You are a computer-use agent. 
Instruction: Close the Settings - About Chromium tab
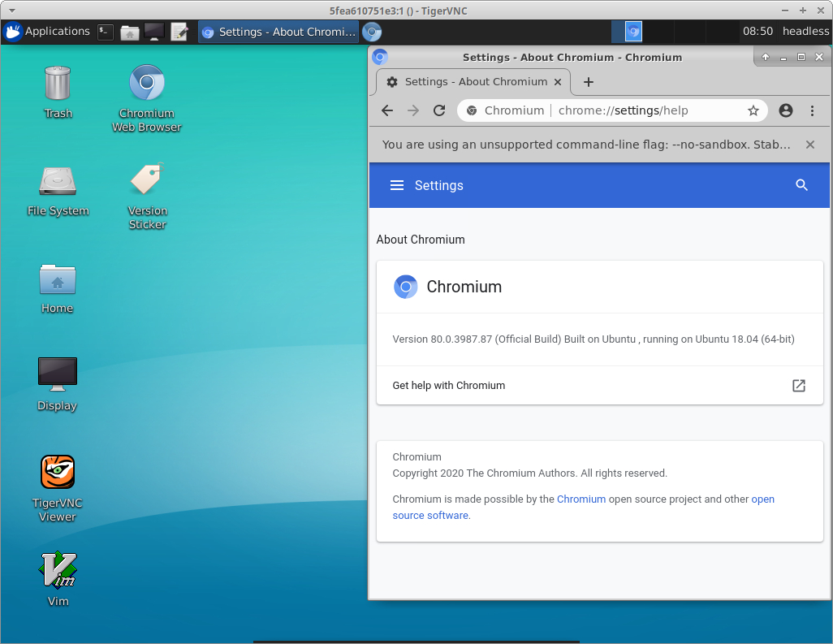point(557,82)
